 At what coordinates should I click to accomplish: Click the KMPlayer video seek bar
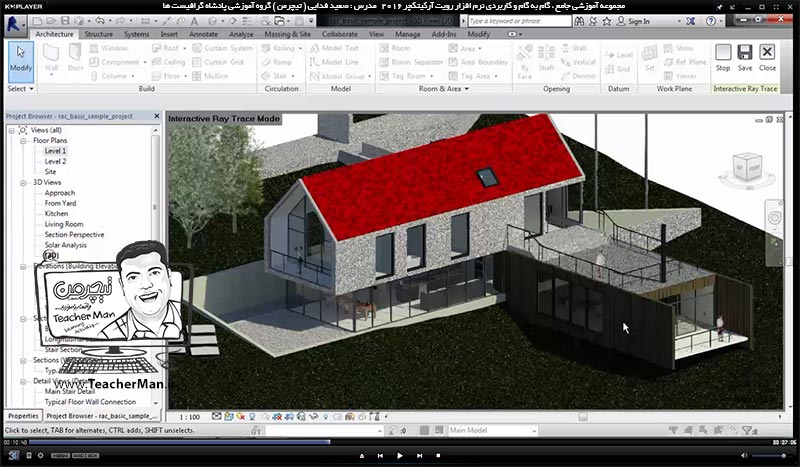398,442
